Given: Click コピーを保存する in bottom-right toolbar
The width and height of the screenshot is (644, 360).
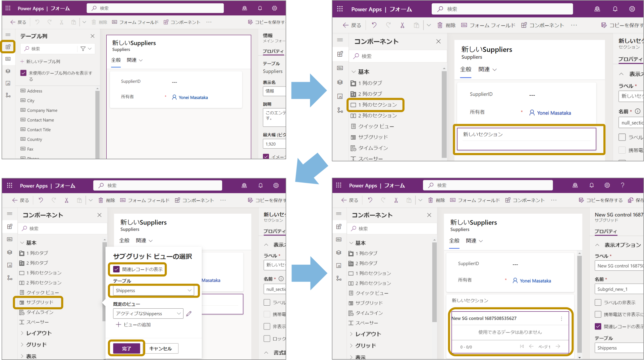Looking at the screenshot, I should coord(600,200).
